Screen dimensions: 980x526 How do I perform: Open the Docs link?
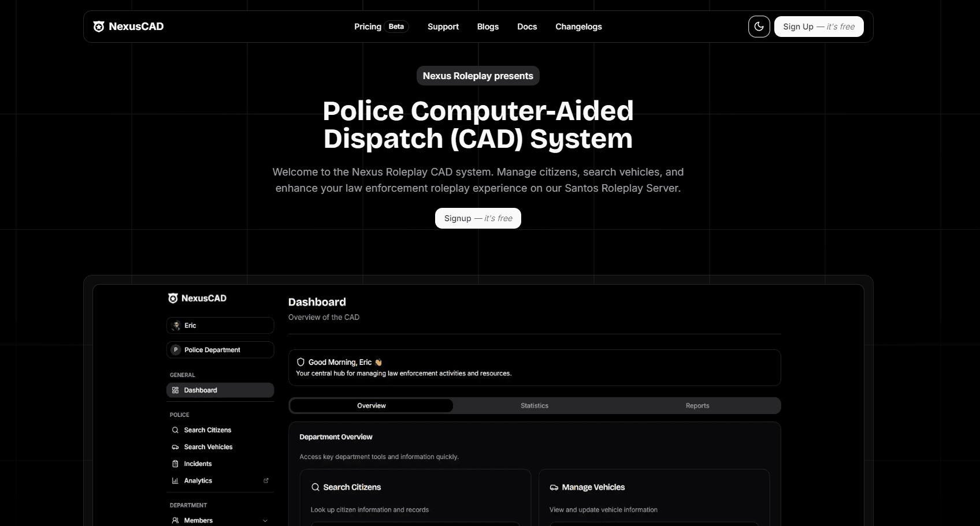click(527, 27)
